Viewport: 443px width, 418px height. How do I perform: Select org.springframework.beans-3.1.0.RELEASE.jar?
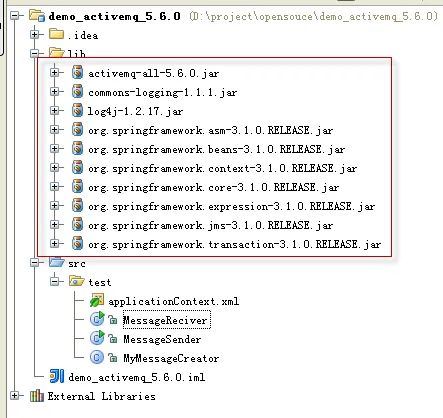point(216,149)
